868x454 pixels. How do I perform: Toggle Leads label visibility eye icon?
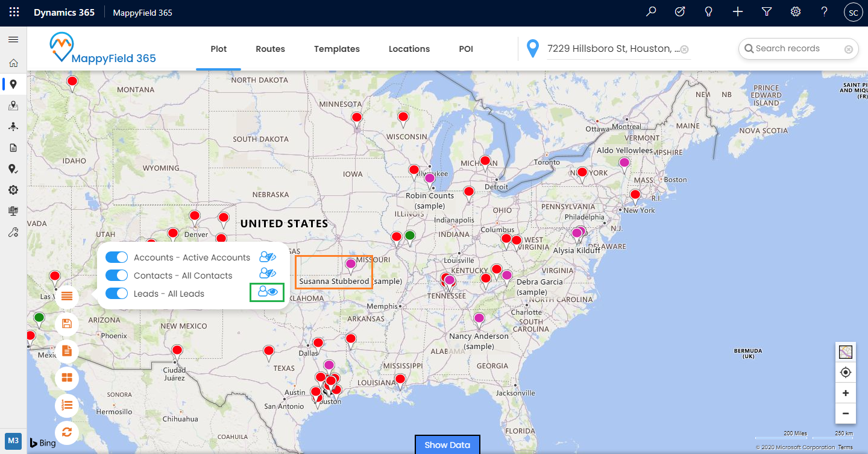pyautogui.click(x=267, y=292)
